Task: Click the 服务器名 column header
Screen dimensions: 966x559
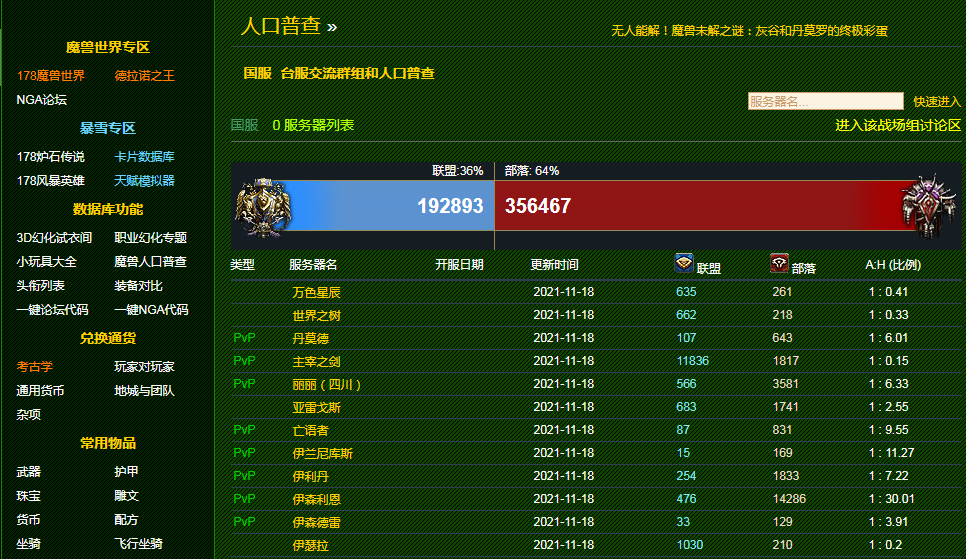Action: click(313, 265)
